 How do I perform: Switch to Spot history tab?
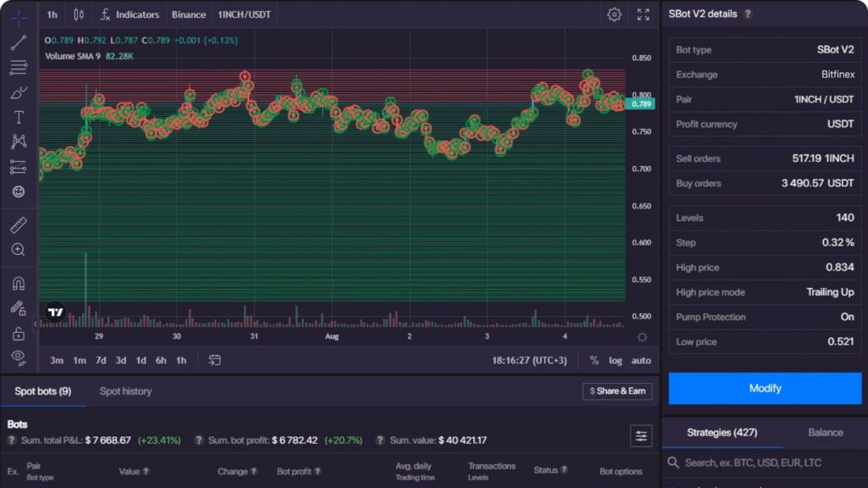[x=125, y=391]
